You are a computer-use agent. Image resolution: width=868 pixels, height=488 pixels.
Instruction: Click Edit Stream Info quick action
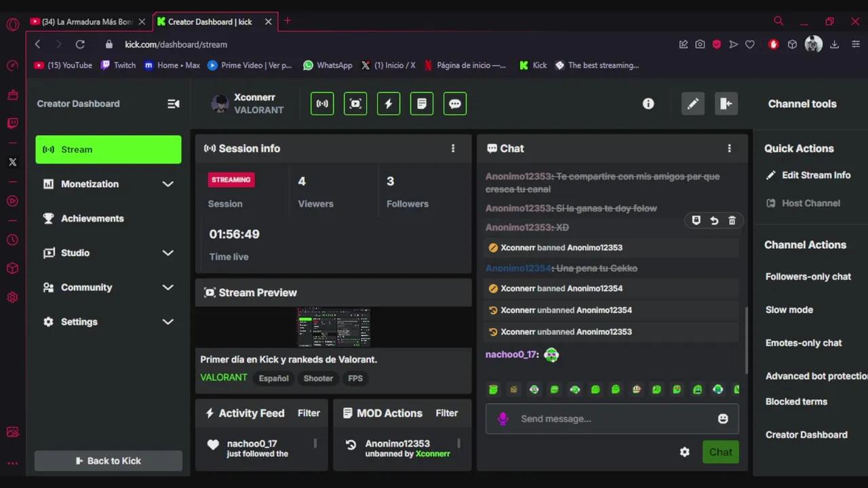pyautogui.click(x=808, y=175)
